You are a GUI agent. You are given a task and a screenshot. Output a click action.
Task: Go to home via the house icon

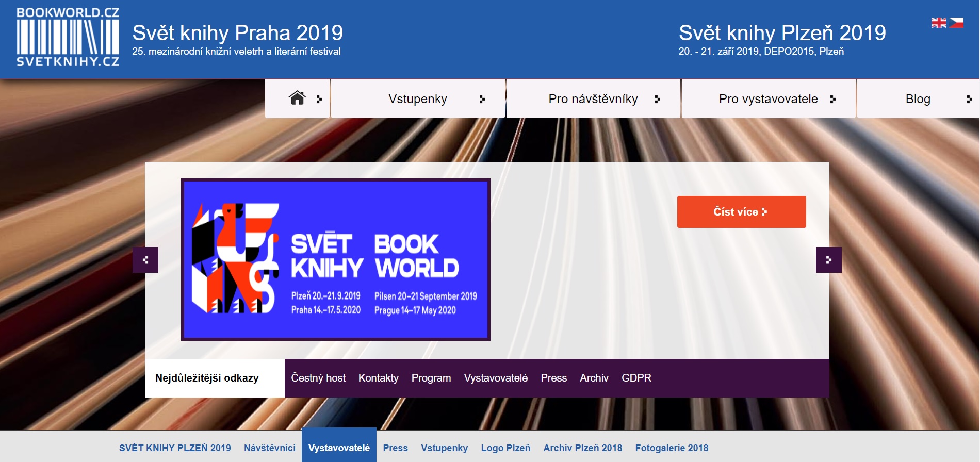pos(297,98)
